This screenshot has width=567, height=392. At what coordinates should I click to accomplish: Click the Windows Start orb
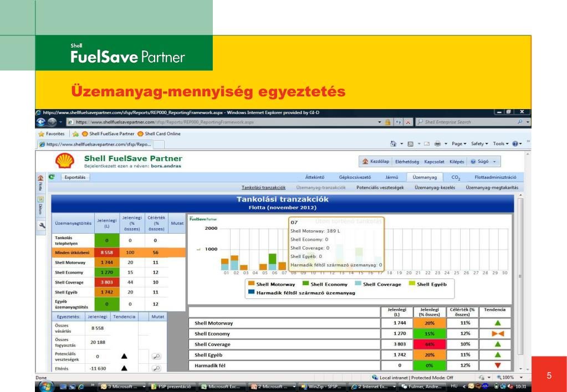point(47,386)
